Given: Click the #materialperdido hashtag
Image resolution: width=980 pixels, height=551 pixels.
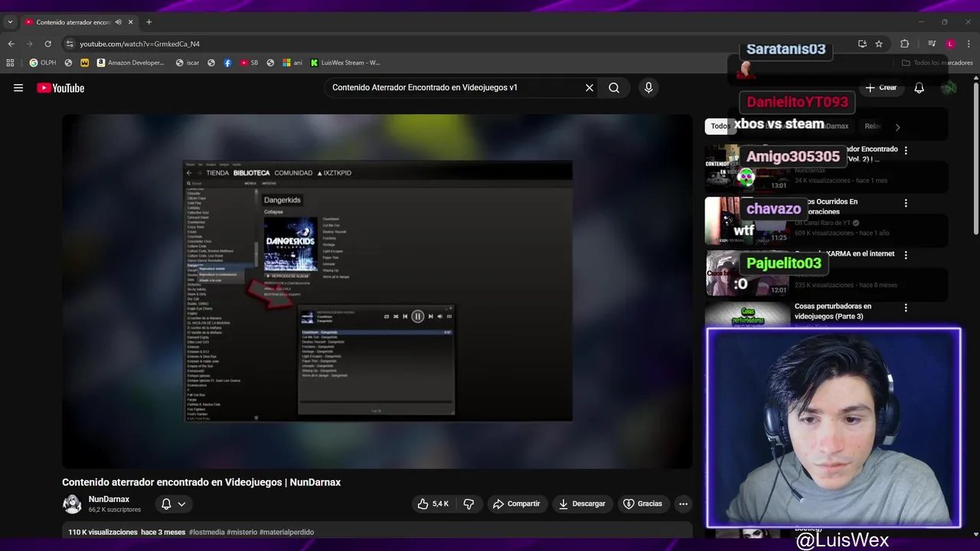Looking at the screenshot, I should (x=286, y=532).
